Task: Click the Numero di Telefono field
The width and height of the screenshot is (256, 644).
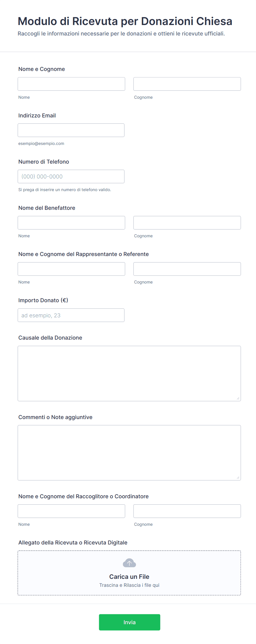Action: point(71,177)
